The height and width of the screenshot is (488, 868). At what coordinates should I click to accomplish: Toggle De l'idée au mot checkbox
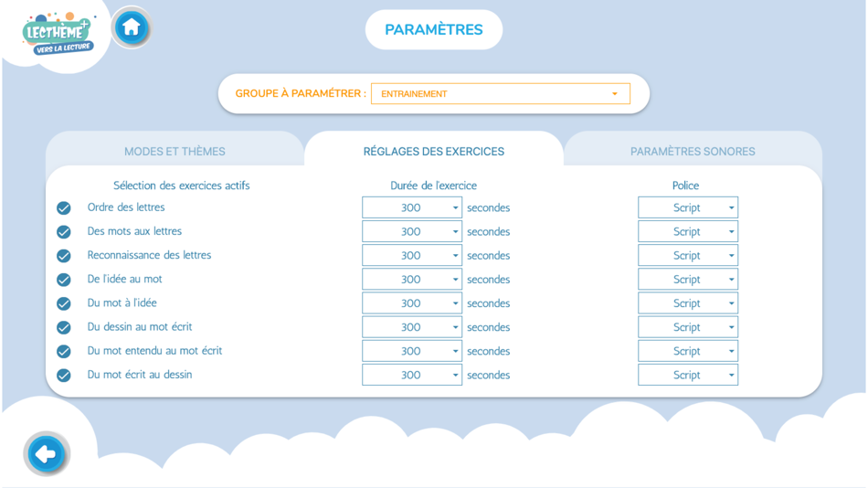(x=64, y=280)
